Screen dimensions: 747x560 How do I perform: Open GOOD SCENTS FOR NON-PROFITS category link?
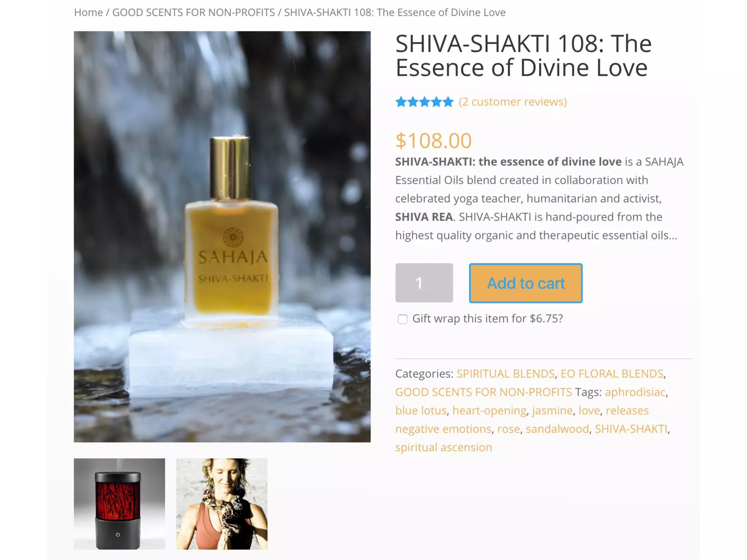[483, 392]
